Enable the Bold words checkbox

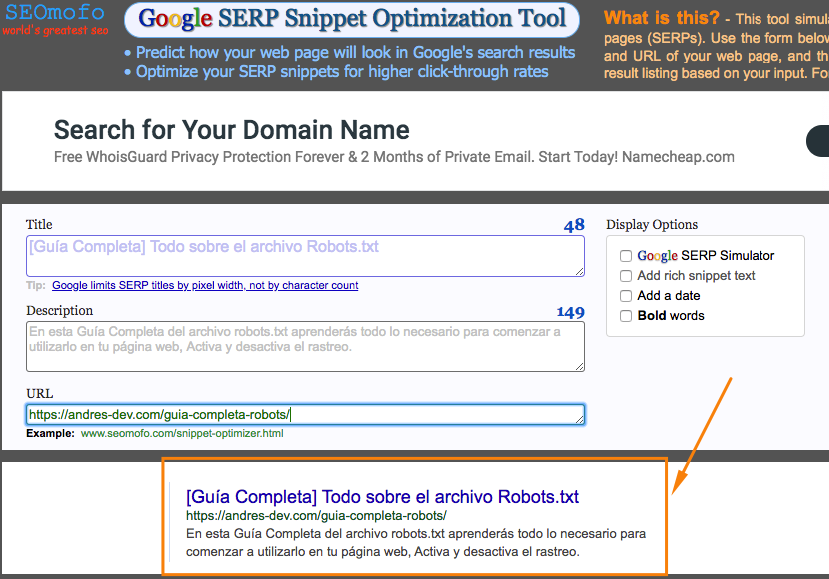click(x=626, y=316)
